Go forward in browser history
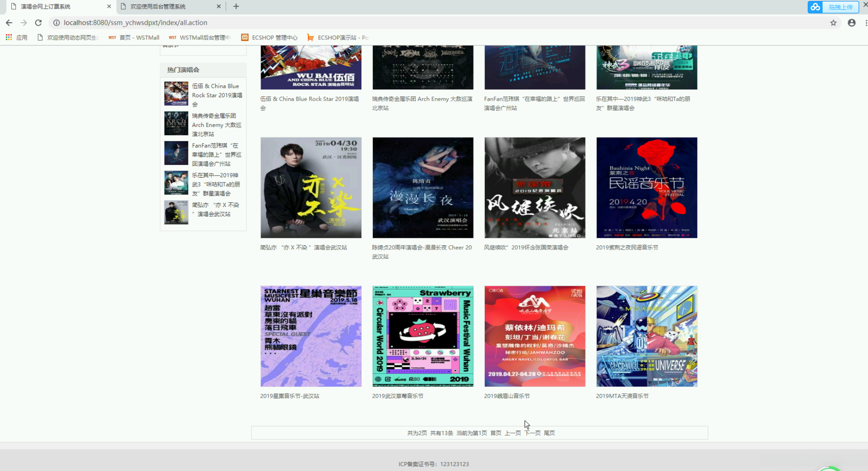Image resolution: width=868 pixels, height=471 pixels. point(24,23)
